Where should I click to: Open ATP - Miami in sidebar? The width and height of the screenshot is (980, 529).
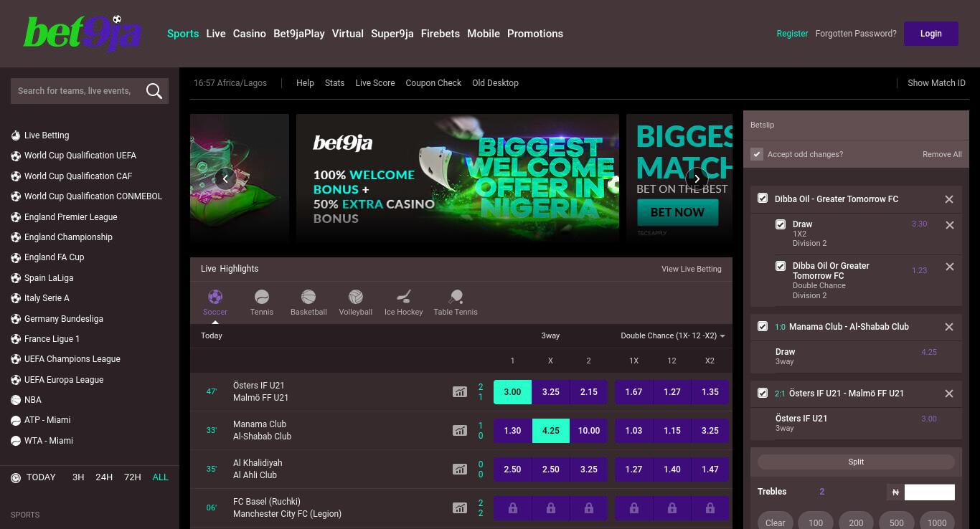coord(47,420)
